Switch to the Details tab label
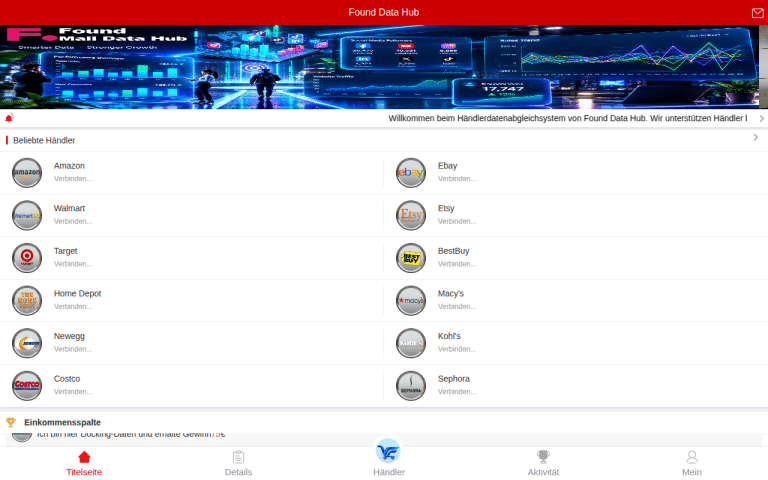 click(x=239, y=472)
